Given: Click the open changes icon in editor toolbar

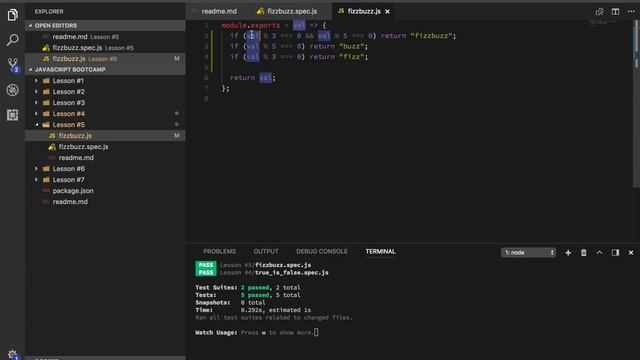Looking at the screenshot, I should tap(599, 11).
